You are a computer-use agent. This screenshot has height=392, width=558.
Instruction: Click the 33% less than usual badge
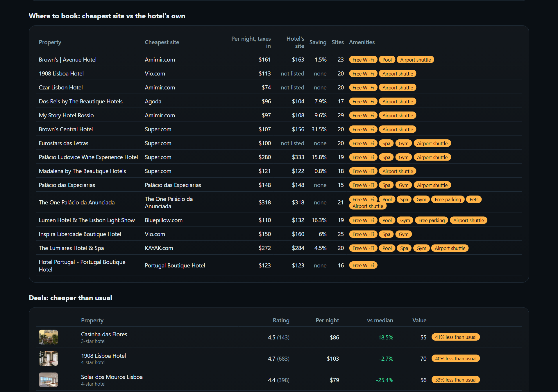tap(455, 380)
